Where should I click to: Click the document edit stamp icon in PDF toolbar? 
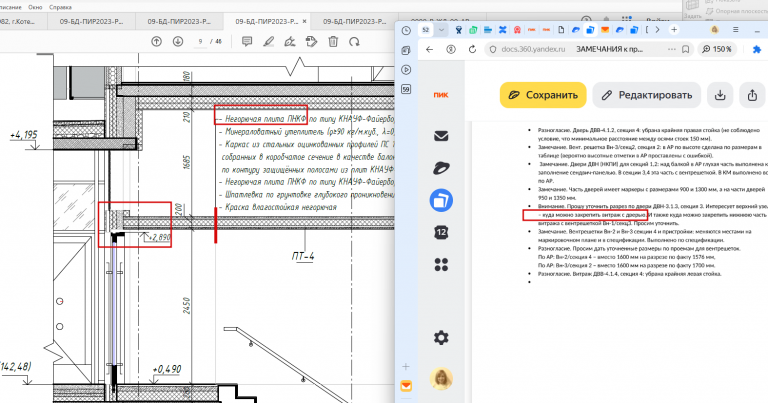click(312, 42)
